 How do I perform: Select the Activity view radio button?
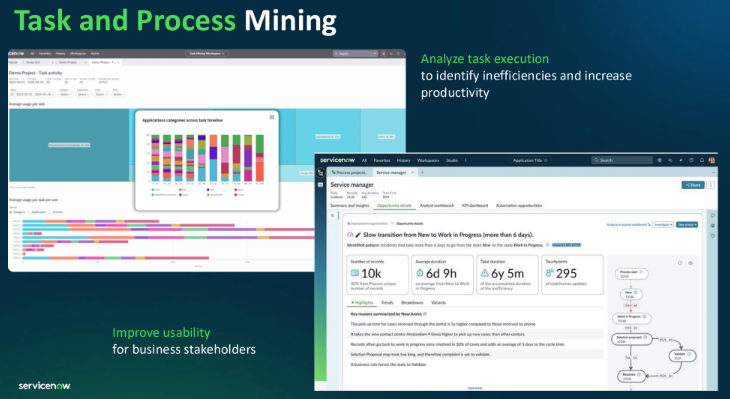pos(49,212)
